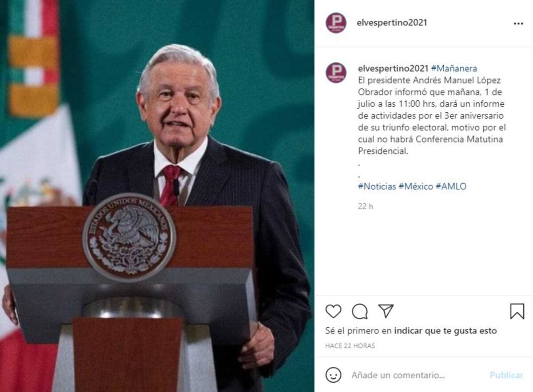Viewport: 533px width, 392px height.
Task: Share the post with the paper plane icon
Action: (x=386, y=311)
